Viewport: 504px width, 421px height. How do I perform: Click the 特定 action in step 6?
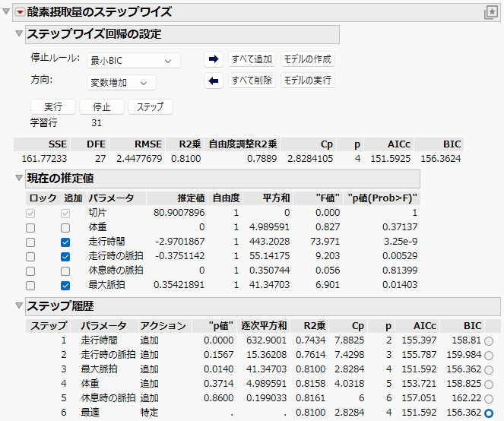tap(149, 413)
